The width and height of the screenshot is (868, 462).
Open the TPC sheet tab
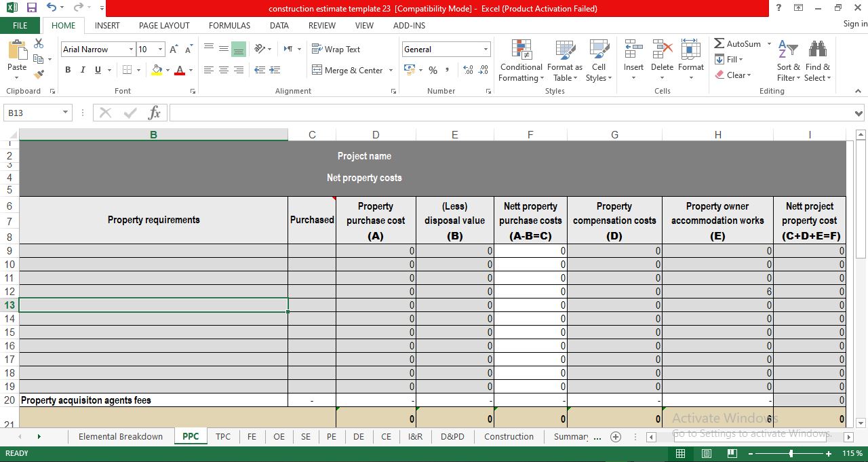coord(223,437)
